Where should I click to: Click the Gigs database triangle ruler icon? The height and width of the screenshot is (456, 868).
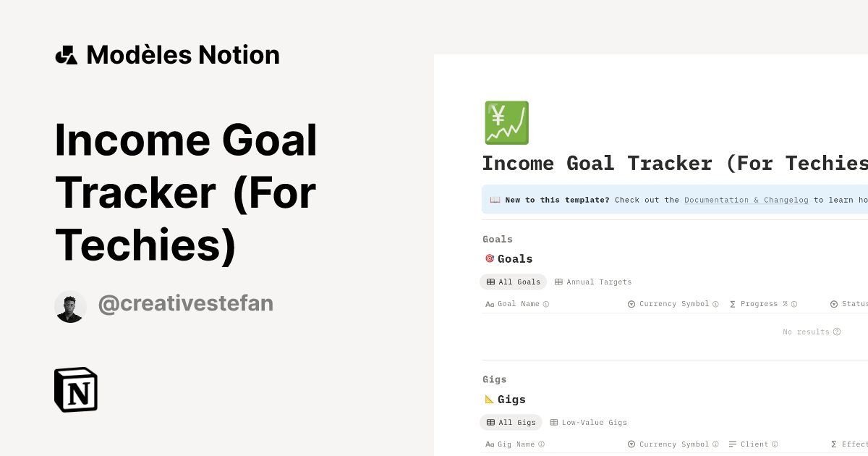point(489,399)
